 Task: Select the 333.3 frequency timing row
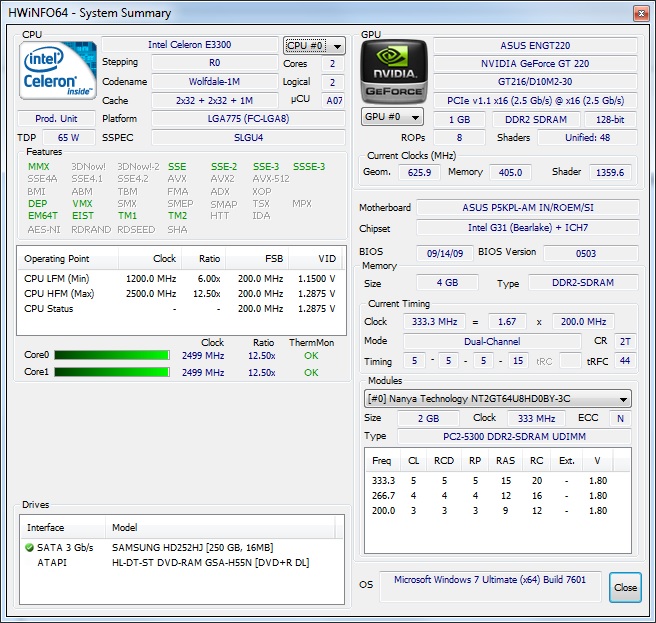(x=497, y=481)
